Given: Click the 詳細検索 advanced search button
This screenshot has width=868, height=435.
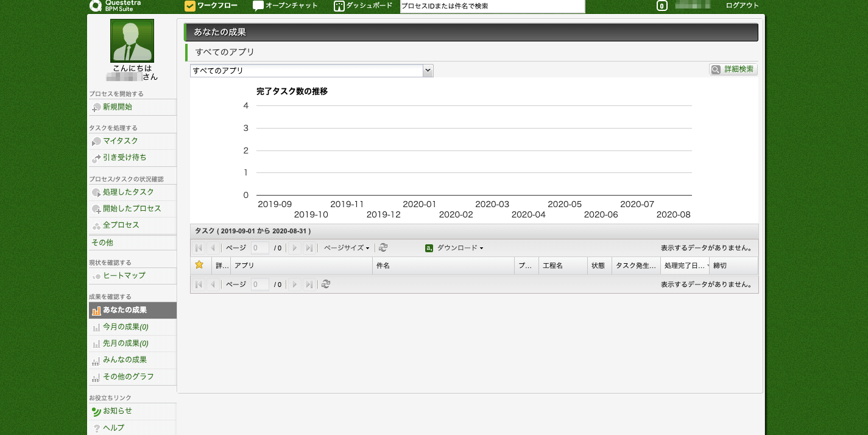Looking at the screenshot, I should 733,69.
